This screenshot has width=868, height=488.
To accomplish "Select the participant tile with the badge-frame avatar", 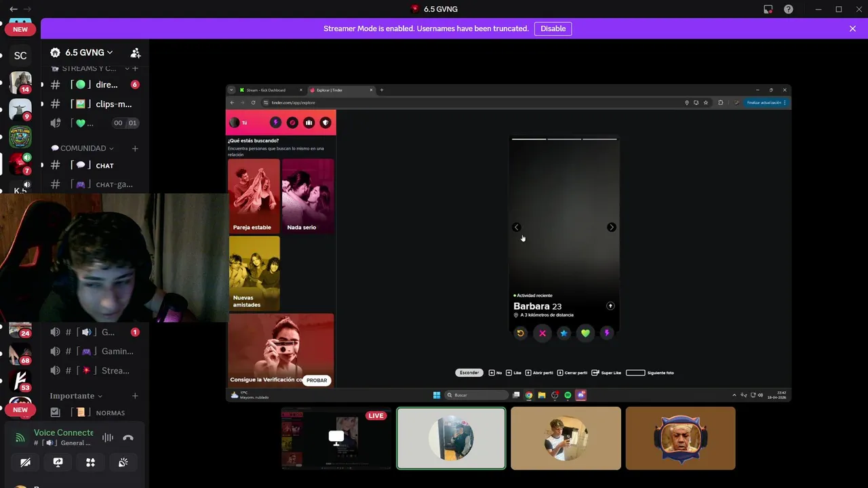I will pos(680,439).
